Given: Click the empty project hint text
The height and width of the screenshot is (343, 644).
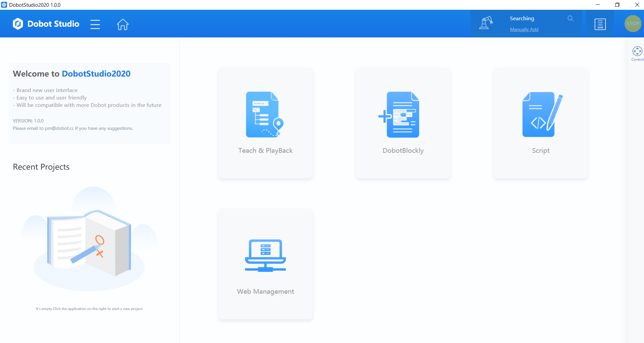Looking at the screenshot, I should 89,309.
